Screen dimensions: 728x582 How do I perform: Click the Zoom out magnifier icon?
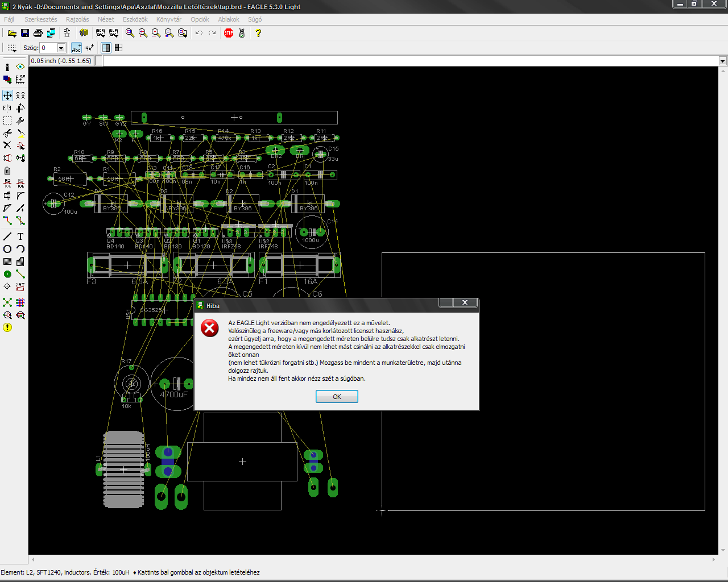click(x=156, y=33)
